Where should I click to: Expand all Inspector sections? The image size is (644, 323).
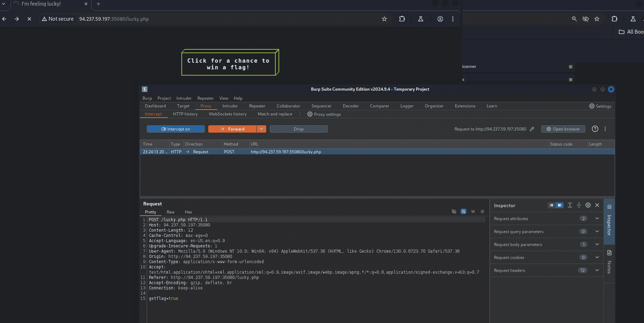[570, 205]
